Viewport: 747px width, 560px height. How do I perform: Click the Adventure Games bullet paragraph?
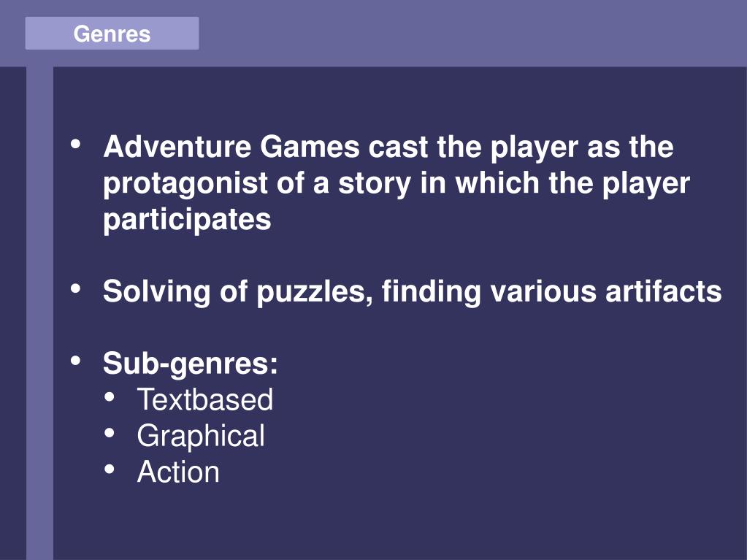(x=397, y=183)
